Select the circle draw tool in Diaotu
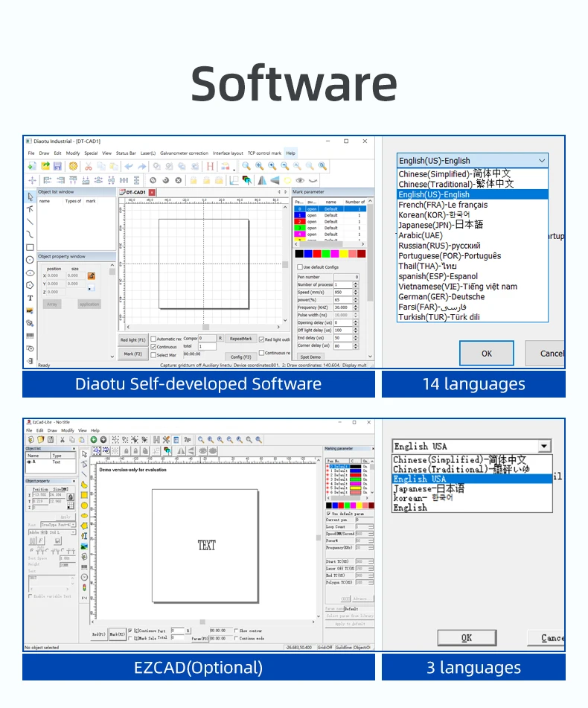The image size is (588, 708). click(x=31, y=260)
